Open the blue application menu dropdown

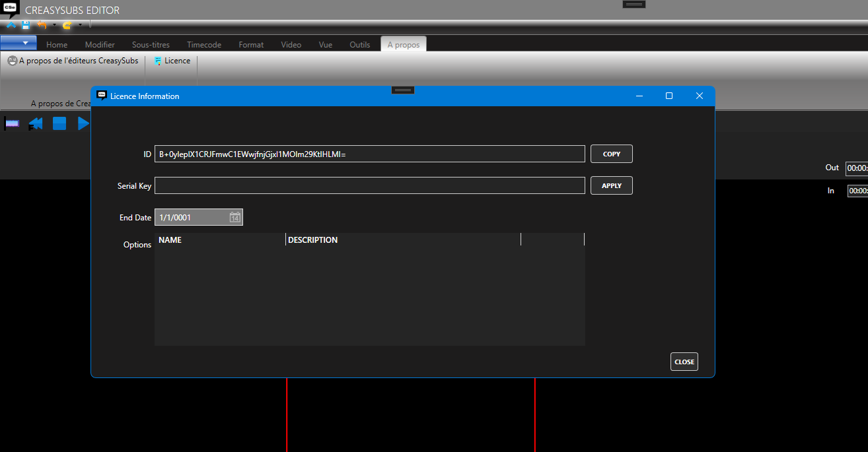pyautogui.click(x=18, y=43)
